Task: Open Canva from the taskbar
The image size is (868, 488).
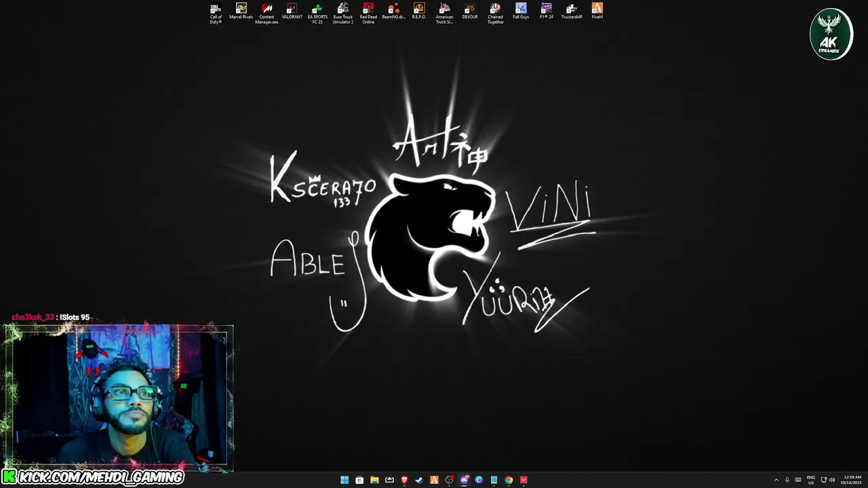Action: pos(479,480)
